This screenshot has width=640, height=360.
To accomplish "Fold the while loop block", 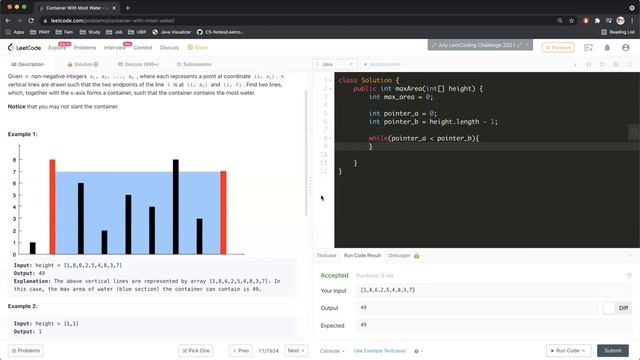I will point(330,138).
